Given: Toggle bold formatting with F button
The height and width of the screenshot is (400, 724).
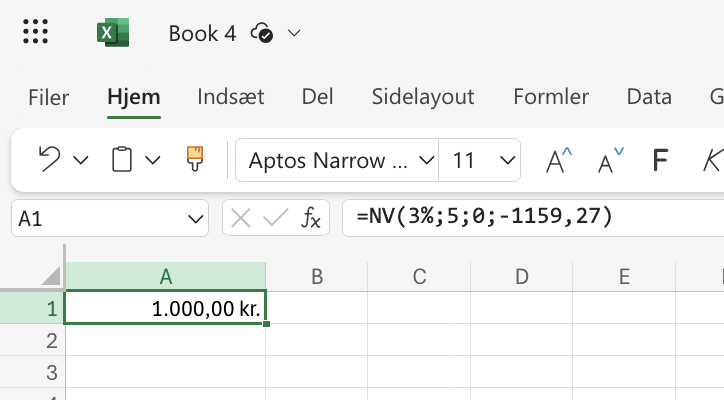Looking at the screenshot, I should (x=660, y=160).
